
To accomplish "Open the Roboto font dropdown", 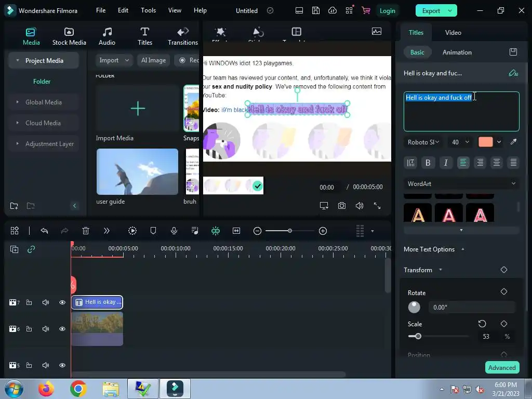I will pos(423,142).
